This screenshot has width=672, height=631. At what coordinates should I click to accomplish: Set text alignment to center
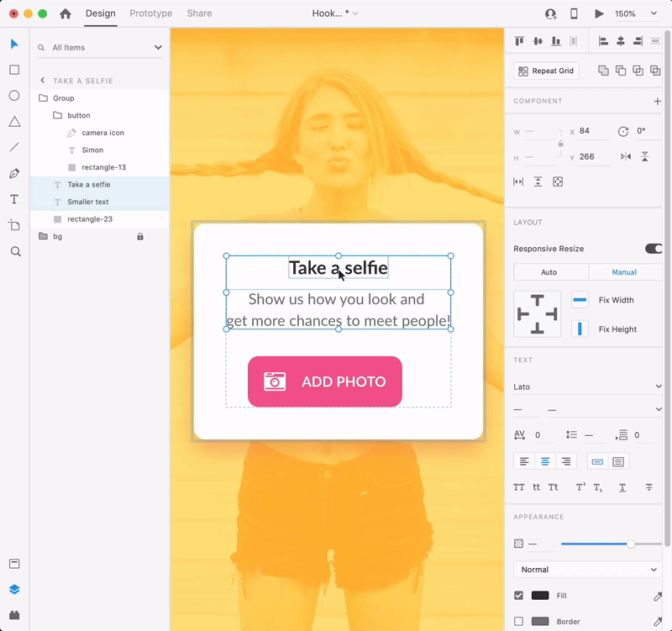point(545,461)
